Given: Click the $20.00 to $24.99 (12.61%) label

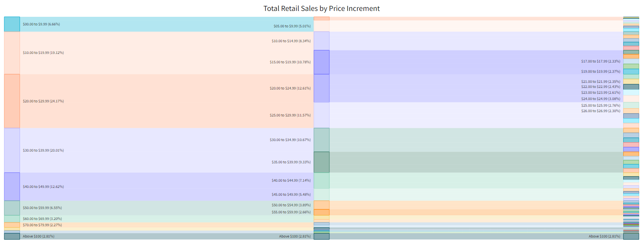Looking at the screenshot, I should 290,88.
